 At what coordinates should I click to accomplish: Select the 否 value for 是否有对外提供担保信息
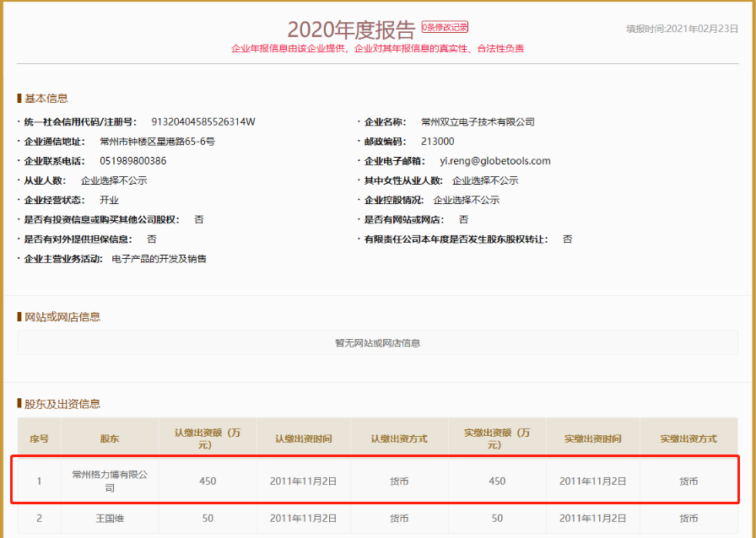click(x=150, y=239)
